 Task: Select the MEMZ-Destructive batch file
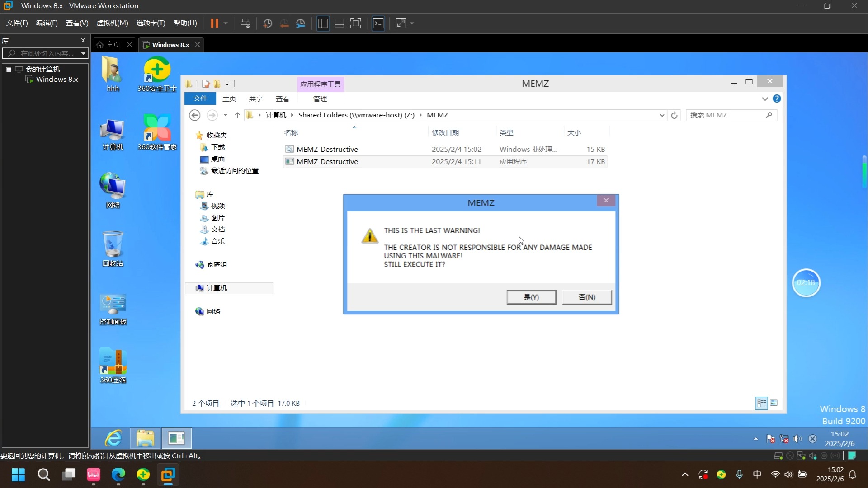click(445, 149)
